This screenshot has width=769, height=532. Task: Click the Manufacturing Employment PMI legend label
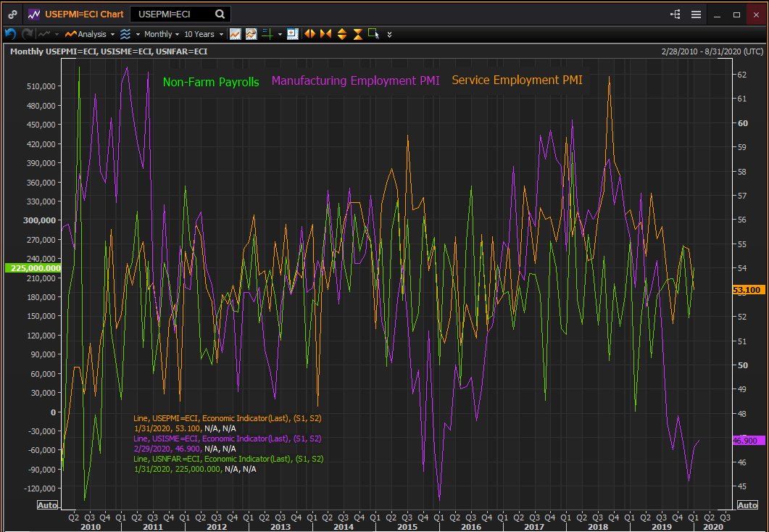355,81
